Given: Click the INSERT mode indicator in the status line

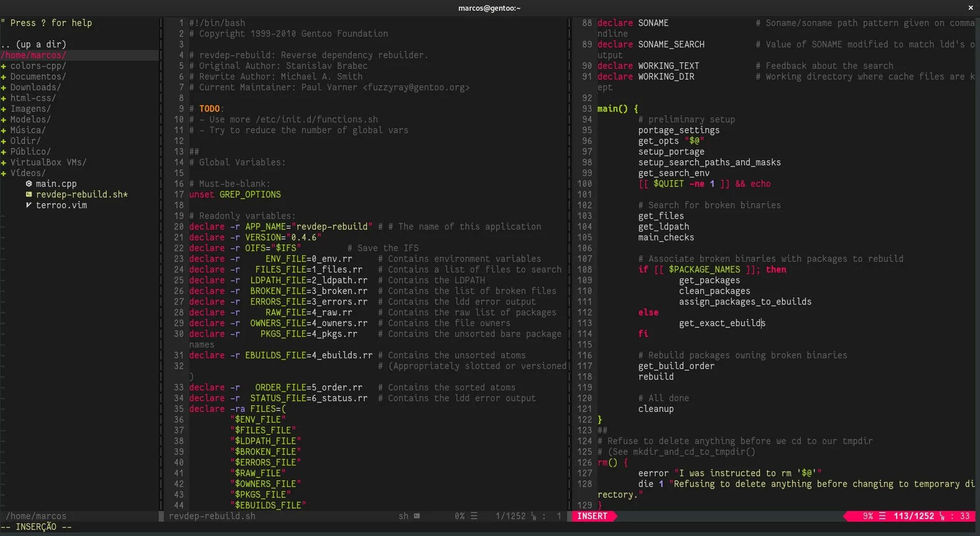Looking at the screenshot, I should [x=592, y=516].
